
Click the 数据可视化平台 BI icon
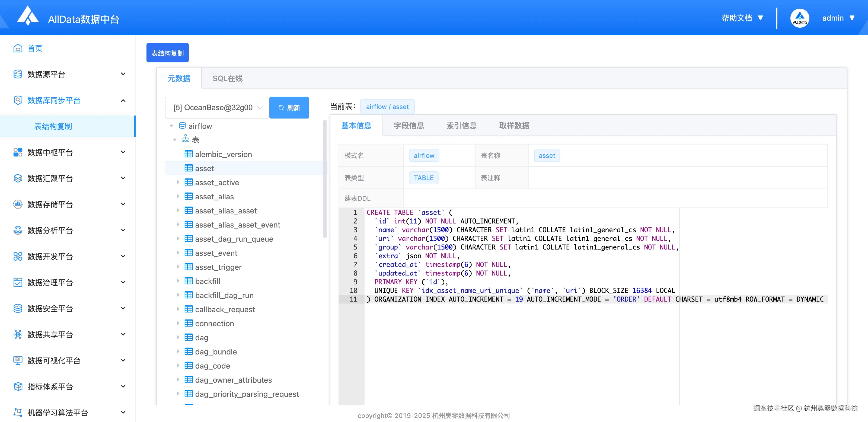(18, 360)
